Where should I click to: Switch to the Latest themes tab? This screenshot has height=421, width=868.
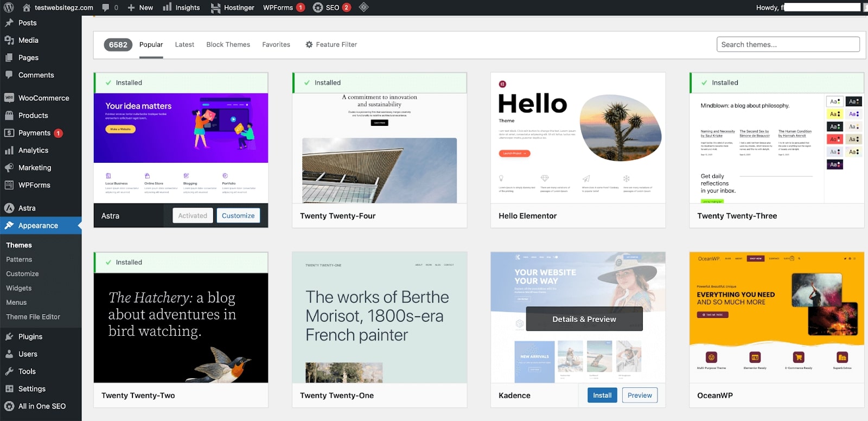[x=184, y=44]
